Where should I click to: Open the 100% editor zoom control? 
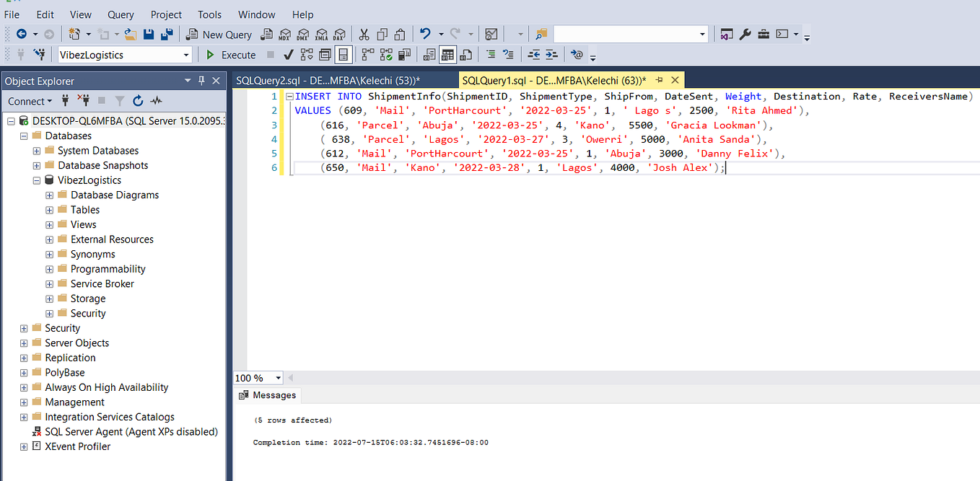pos(257,377)
